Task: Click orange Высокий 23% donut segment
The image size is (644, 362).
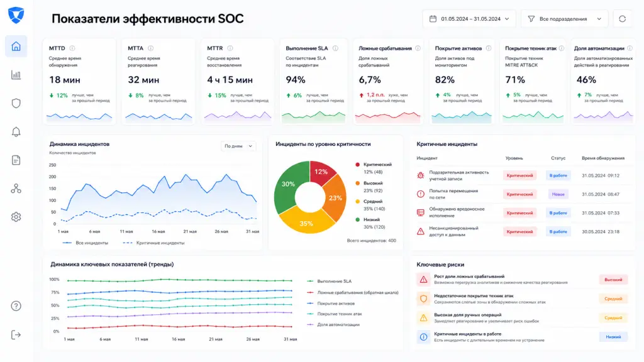Action: [336, 198]
